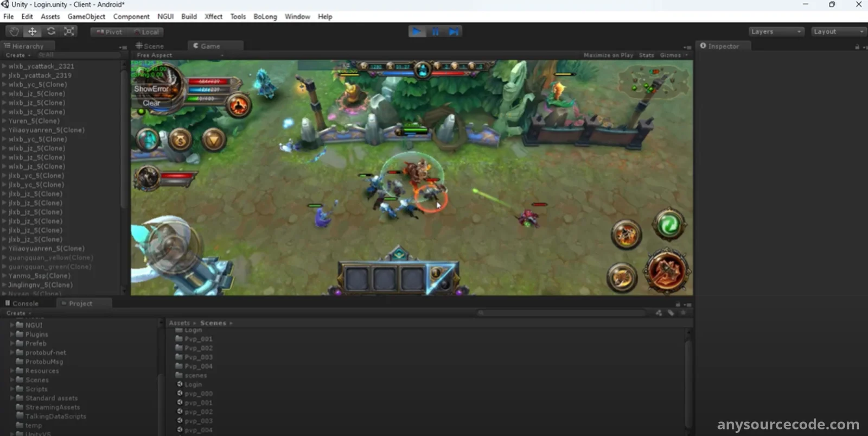The image size is (868, 436).
Task: Select the Move tool
Action: tap(33, 31)
